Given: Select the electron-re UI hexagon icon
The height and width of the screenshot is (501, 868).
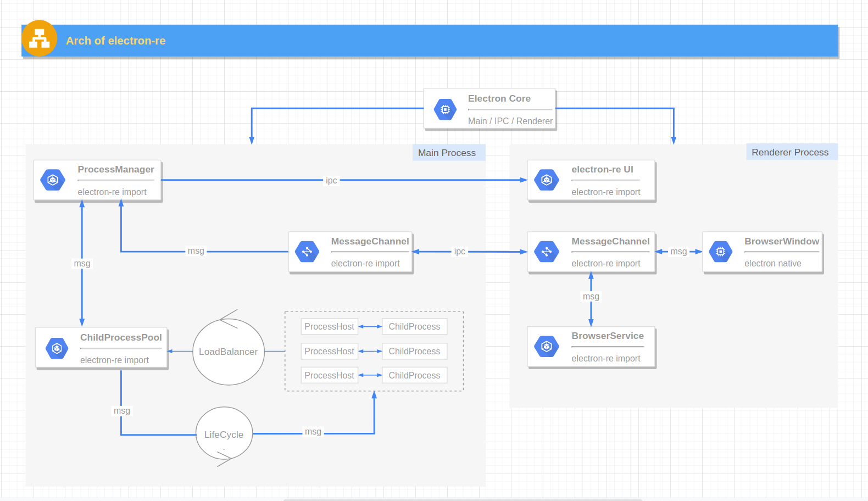Looking at the screenshot, I should tap(547, 180).
